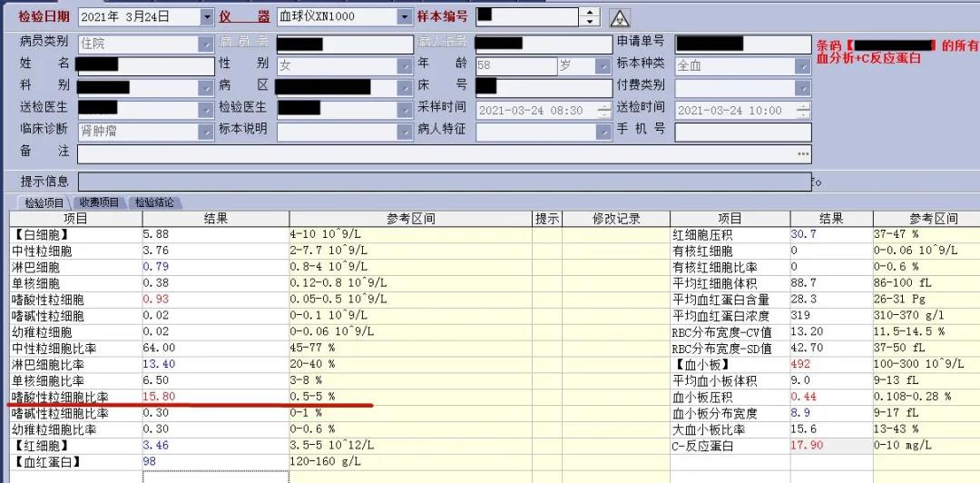Viewport: 980px width, 483px height.
Task: Click the 样本编号 input field
Action: [527, 17]
